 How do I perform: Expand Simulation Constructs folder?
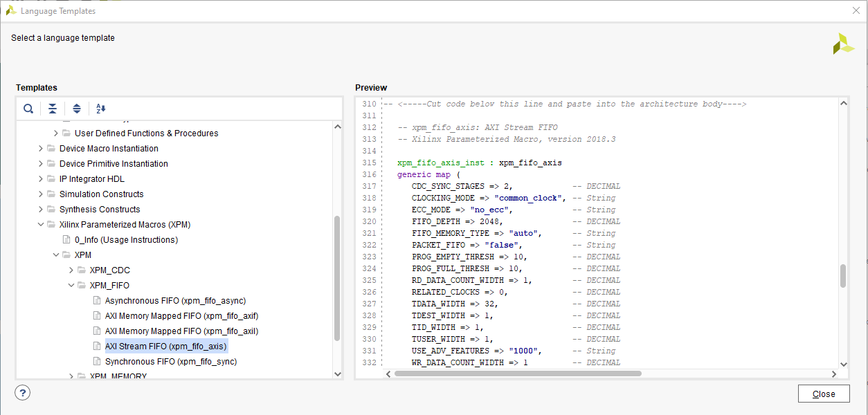pos(41,194)
